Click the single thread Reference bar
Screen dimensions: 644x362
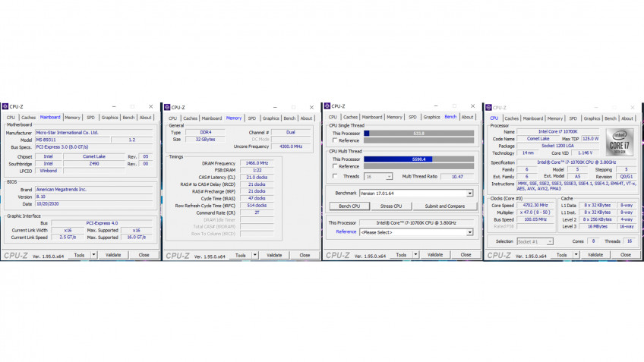click(419, 140)
